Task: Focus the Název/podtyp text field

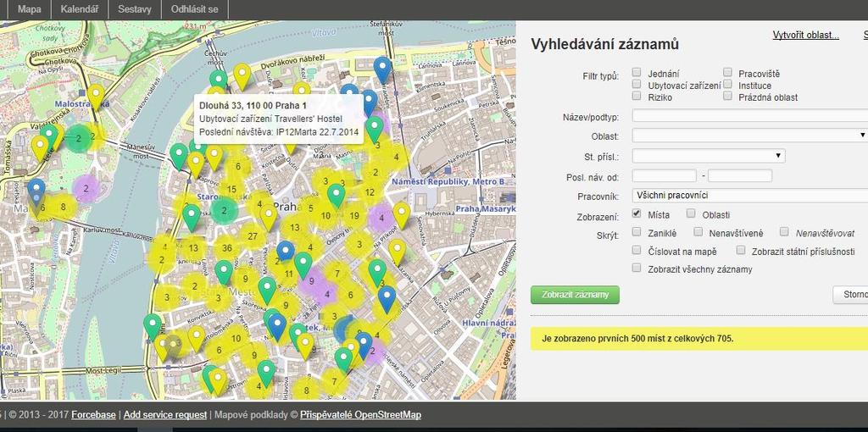Action: [x=750, y=115]
